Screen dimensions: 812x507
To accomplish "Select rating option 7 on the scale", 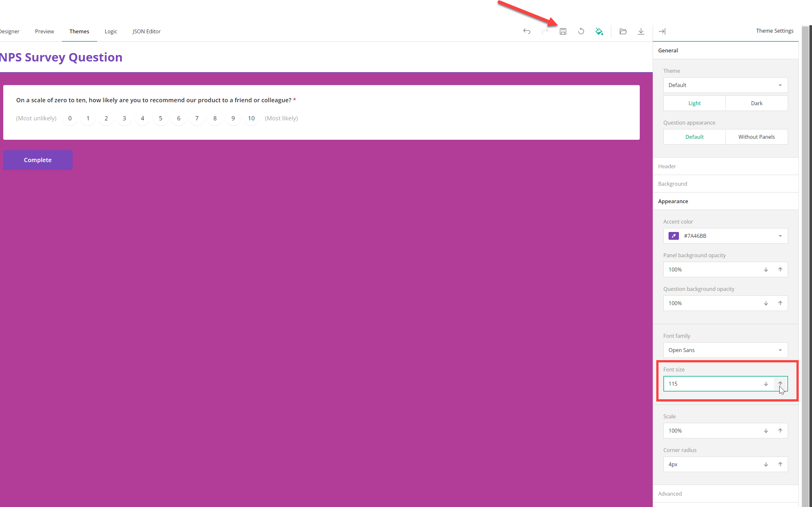I will pos(197,118).
